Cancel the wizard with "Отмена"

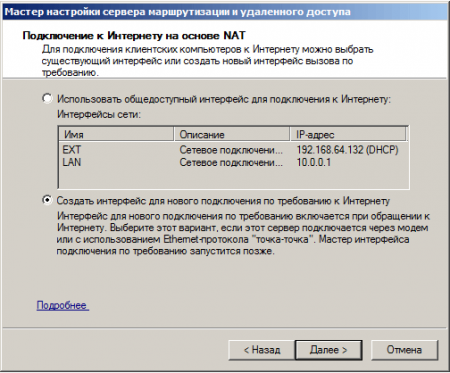point(404,350)
